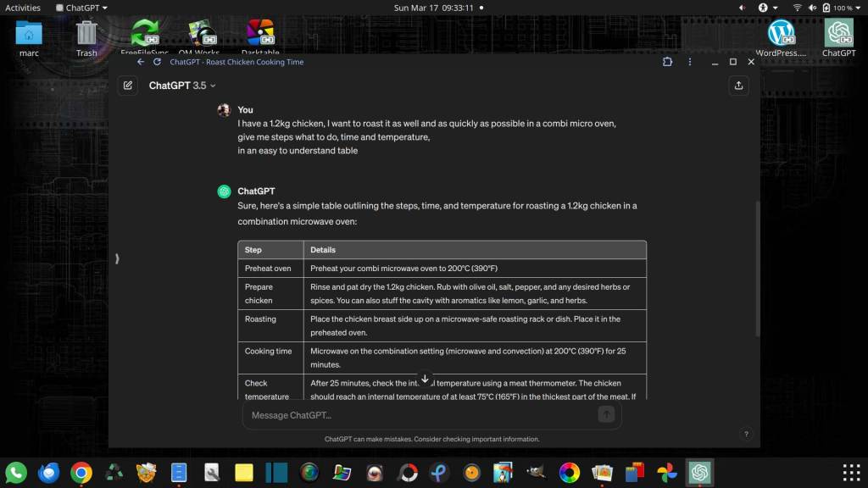Click the Step table header
The width and height of the screenshot is (868, 488).
(270, 250)
